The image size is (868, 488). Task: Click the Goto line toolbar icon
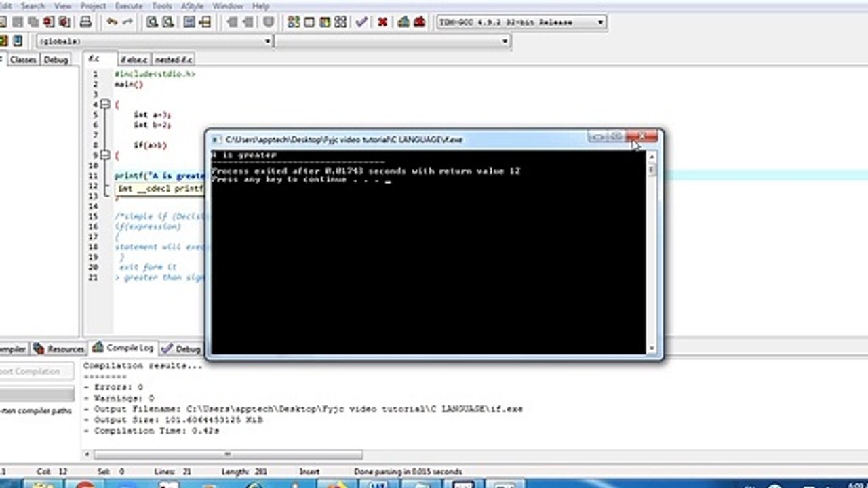coord(205,22)
